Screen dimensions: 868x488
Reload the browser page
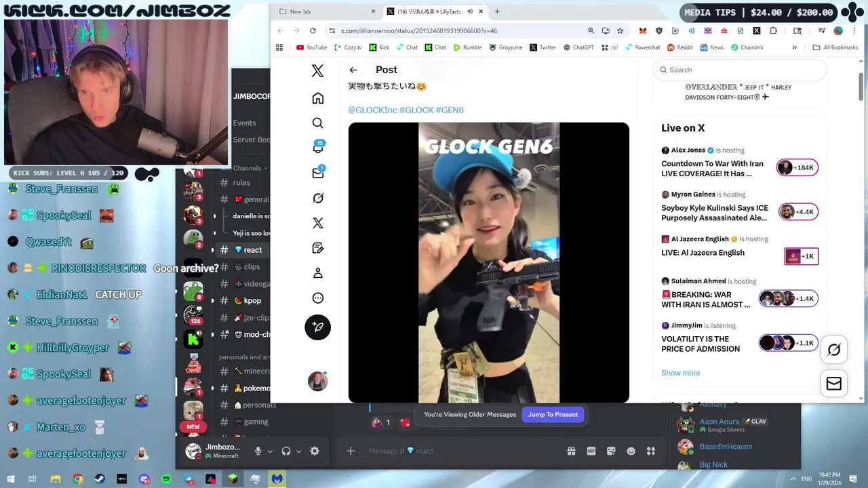coord(313,30)
